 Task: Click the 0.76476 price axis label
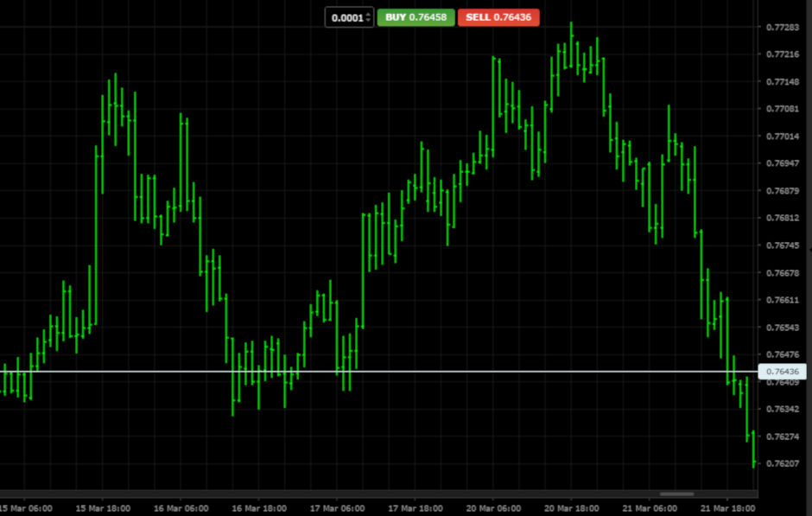click(x=783, y=354)
